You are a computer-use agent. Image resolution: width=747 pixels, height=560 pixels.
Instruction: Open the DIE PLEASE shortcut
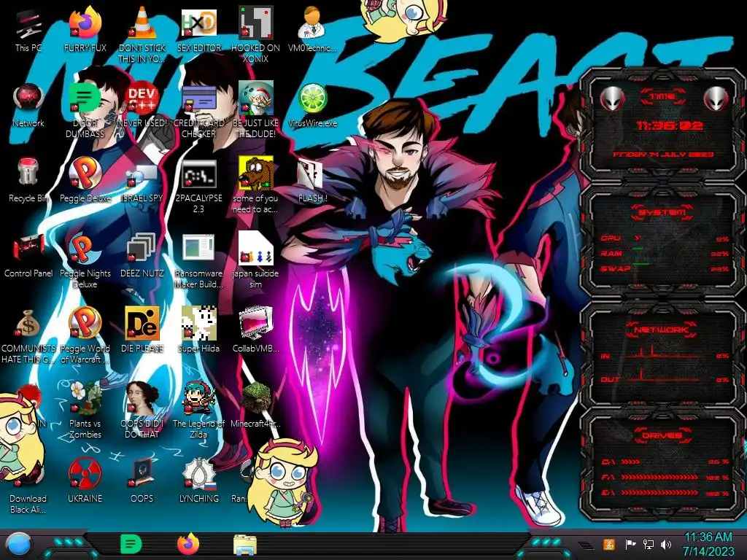142,331
